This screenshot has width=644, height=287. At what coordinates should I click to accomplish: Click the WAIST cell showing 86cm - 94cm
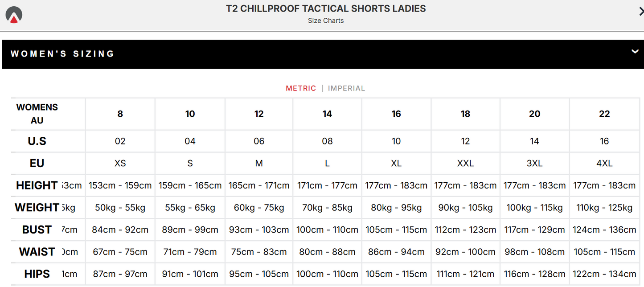[396, 252]
